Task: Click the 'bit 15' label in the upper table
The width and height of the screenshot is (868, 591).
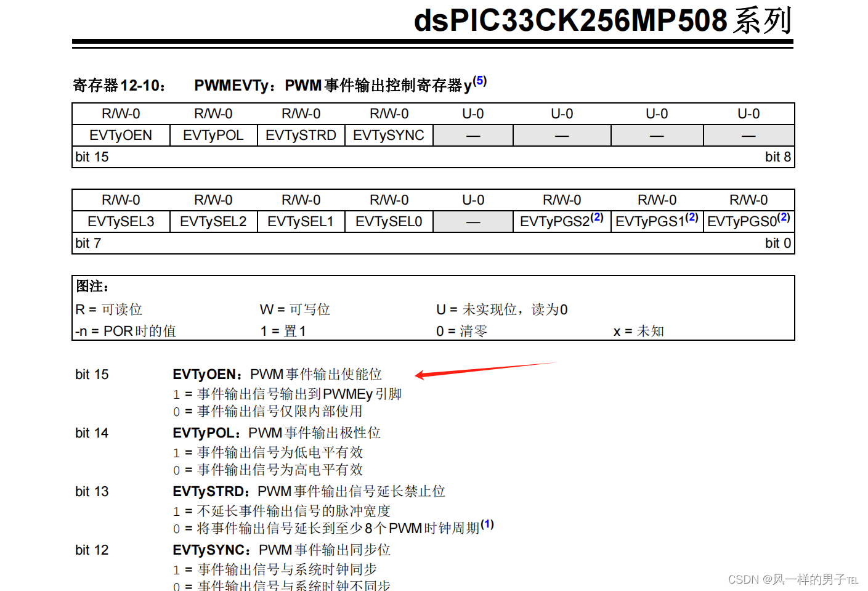Action: click(92, 157)
